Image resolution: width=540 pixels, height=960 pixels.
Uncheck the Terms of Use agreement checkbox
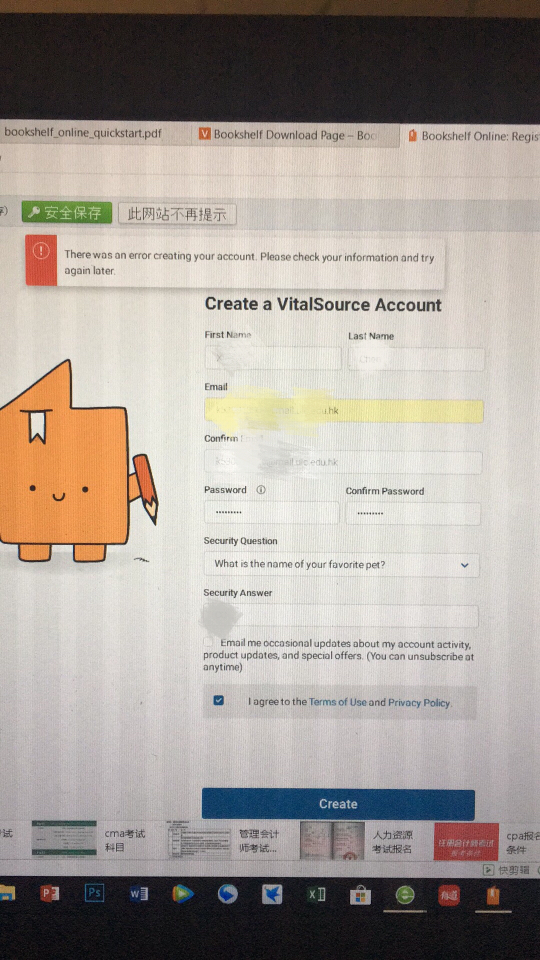pos(219,700)
